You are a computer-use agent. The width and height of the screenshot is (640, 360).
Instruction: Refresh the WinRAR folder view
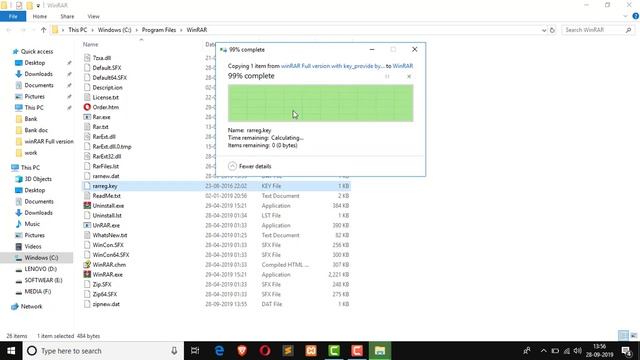pos(552,30)
